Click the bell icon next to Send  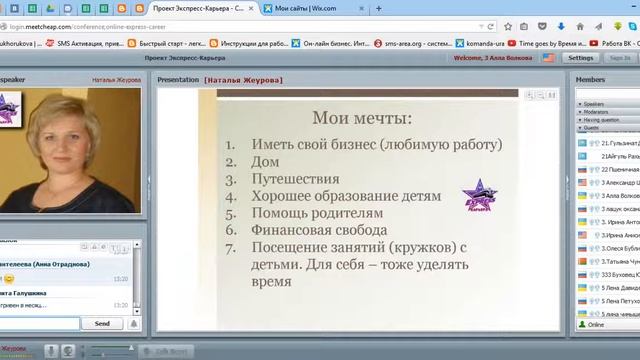pos(133,324)
